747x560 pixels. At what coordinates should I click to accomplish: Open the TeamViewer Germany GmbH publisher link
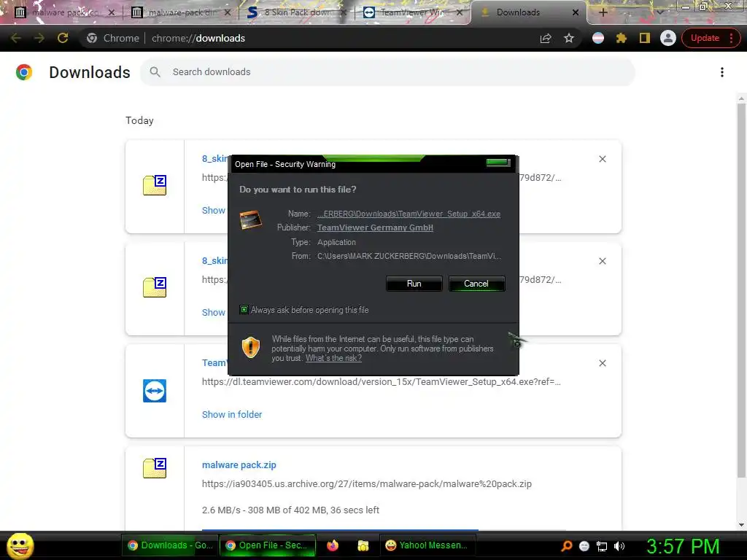(375, 227)
